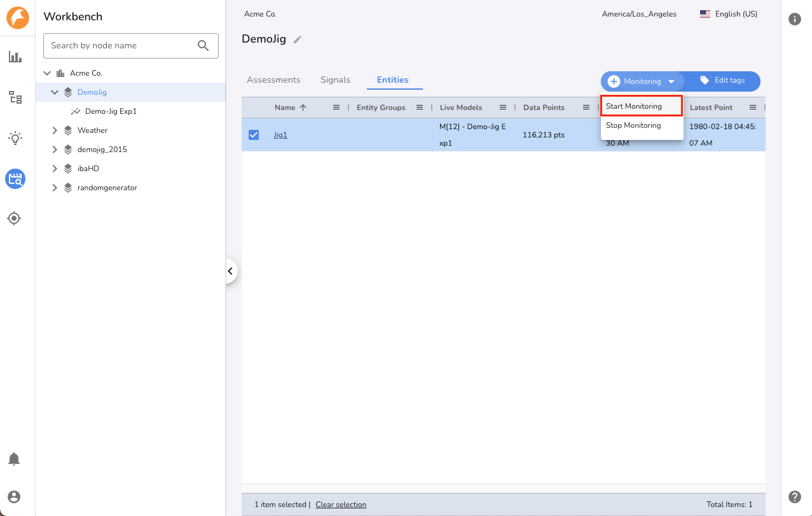Click the search magnifier icon

tap(203, 45)
